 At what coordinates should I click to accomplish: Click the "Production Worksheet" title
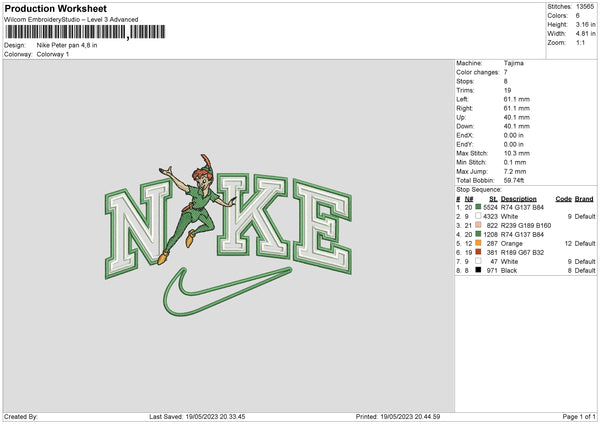[55, 9]
